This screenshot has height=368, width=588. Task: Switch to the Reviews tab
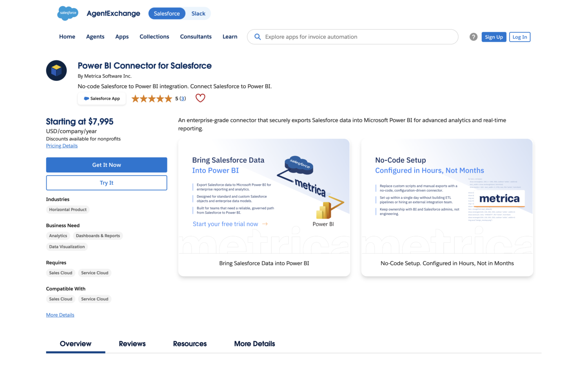coord(132,344)
